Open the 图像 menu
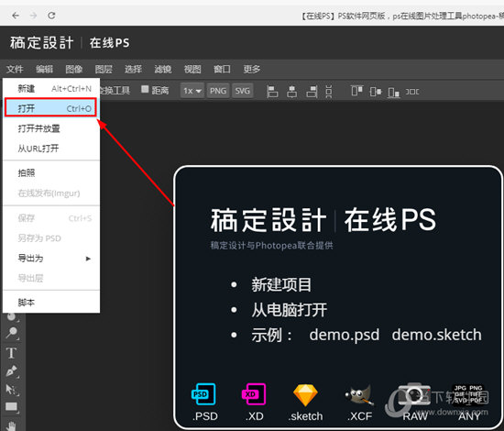This screenshot has height=431, width=504. point(74,69)
